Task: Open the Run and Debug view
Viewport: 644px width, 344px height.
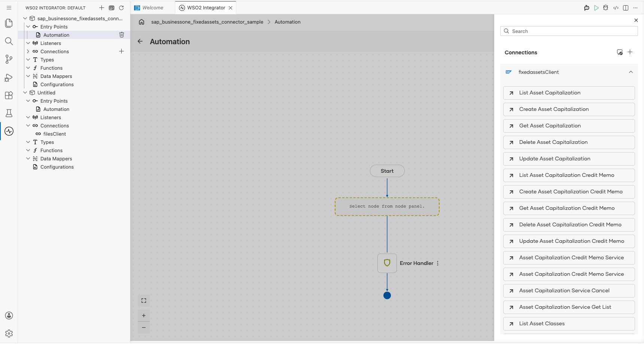Action: click(x=9, y=77)
